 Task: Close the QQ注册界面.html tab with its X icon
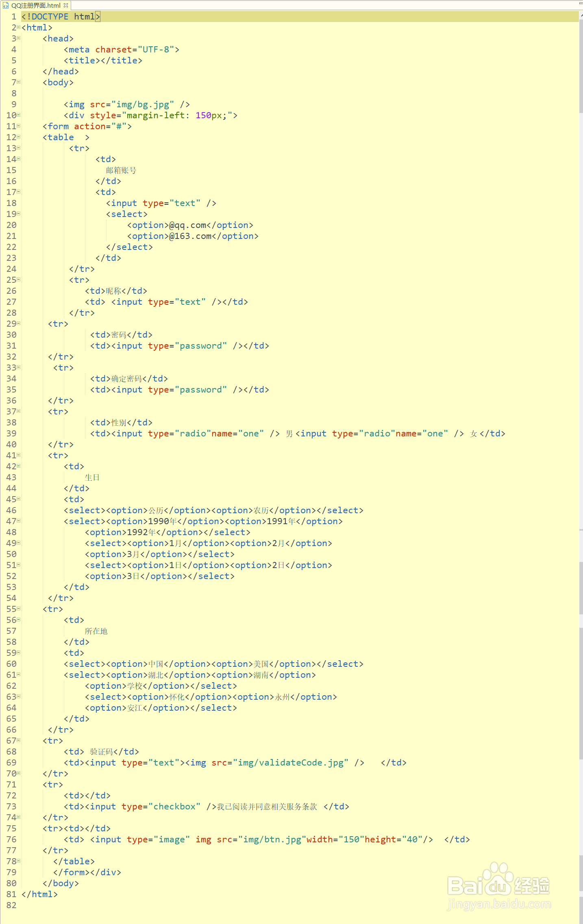click(x=66, y=5)
